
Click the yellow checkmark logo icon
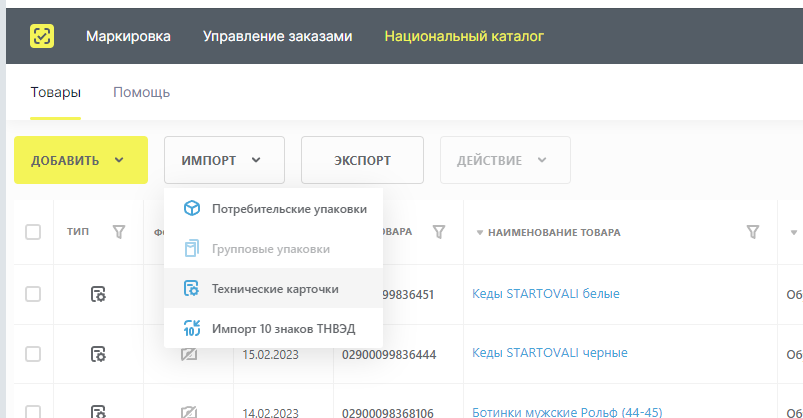click(x=42, y=36)
